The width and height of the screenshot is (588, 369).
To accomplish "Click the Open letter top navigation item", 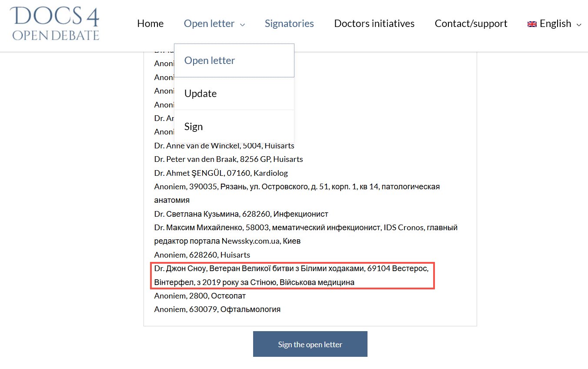I will [209, 23].
